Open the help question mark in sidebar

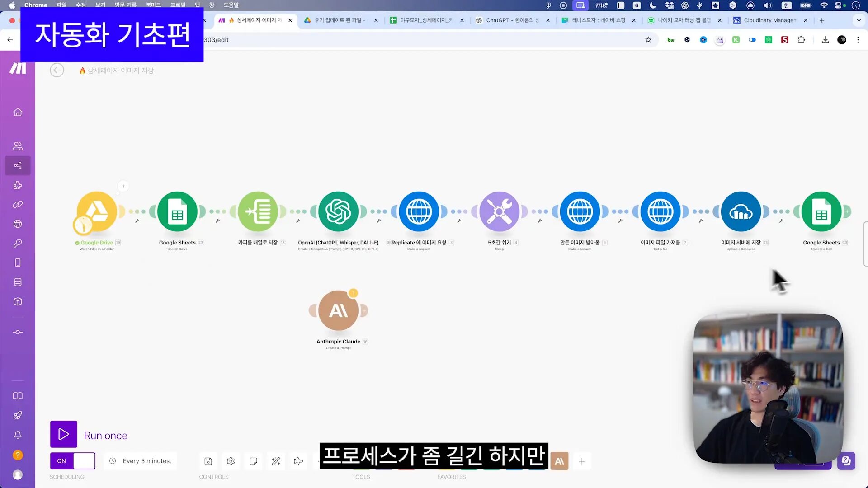18,455
